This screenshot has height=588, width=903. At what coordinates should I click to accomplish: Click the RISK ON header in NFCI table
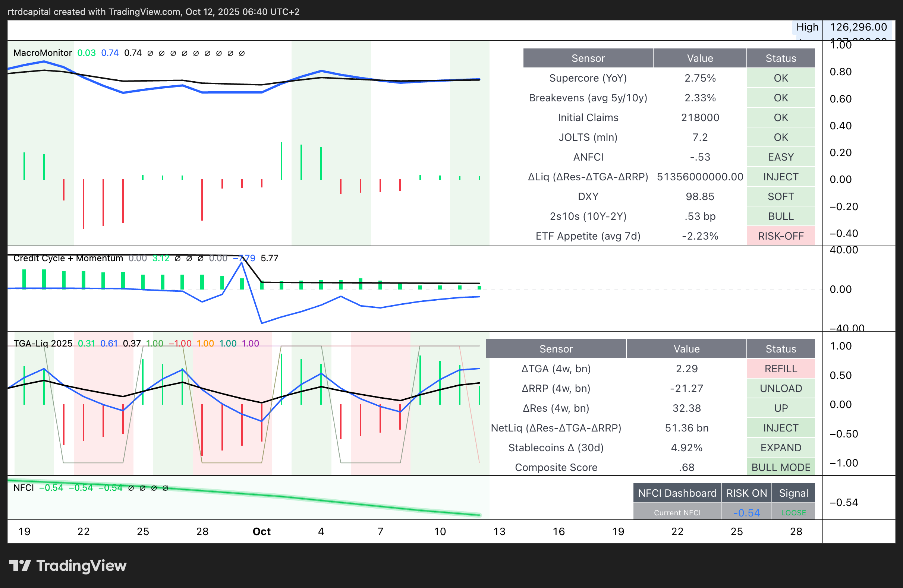pyautogui.click(x=746, y=493)
